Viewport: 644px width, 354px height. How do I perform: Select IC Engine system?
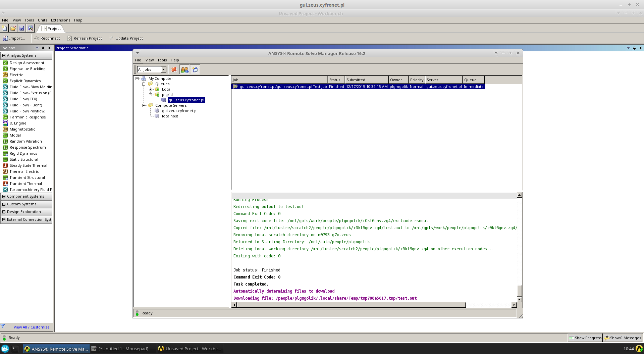[18, 123]
